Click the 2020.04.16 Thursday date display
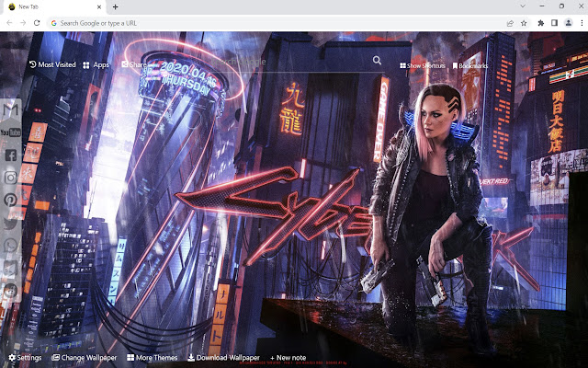The height and width of the screenshot is (368, 588). (x=186, y=79)
